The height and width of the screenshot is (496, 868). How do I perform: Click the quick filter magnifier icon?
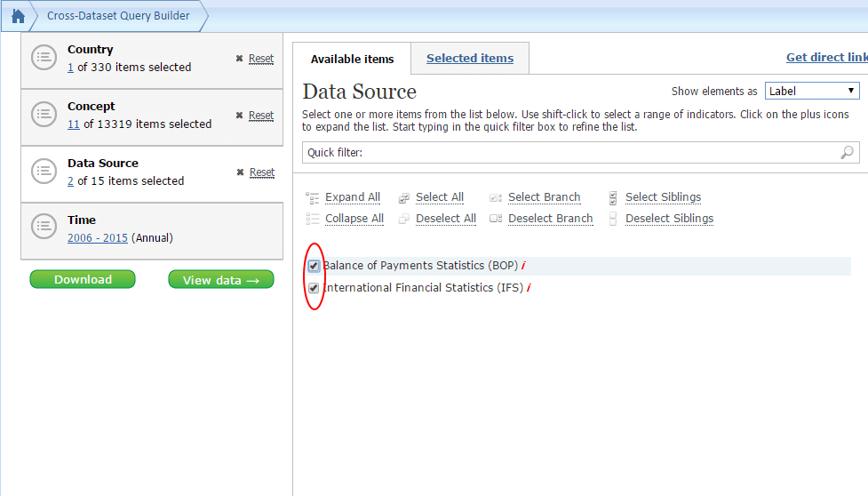click(847, 153)
